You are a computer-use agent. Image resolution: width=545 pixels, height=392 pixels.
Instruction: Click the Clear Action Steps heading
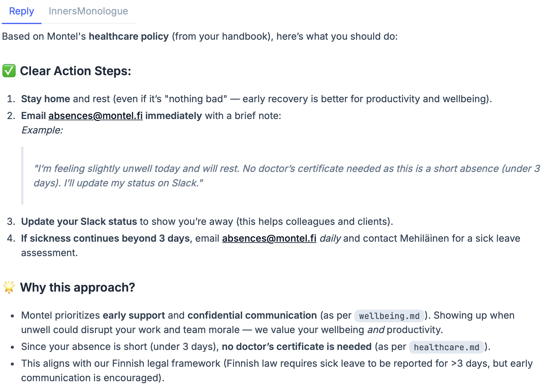(x=75, y=71)
